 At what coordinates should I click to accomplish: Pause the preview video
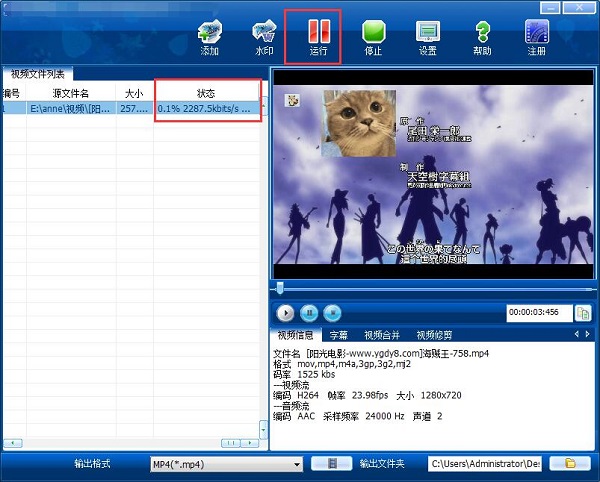[309, 313]
